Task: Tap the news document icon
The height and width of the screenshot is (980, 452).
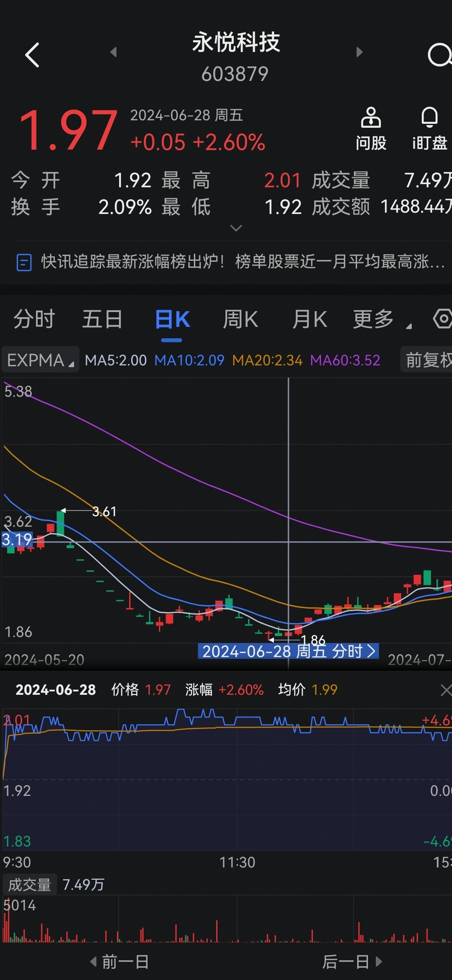Action: tap(24, 263)
